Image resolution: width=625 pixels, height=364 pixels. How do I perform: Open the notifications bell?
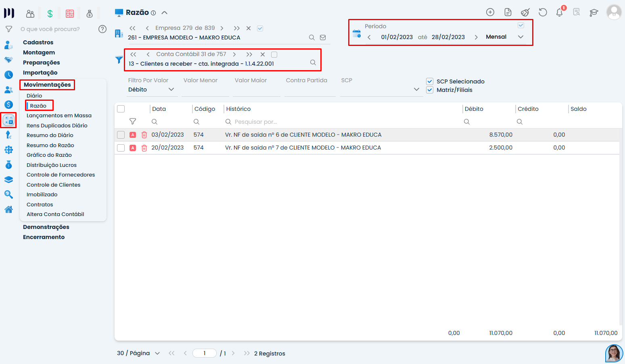pyautogui.click(x=560, y=12)
